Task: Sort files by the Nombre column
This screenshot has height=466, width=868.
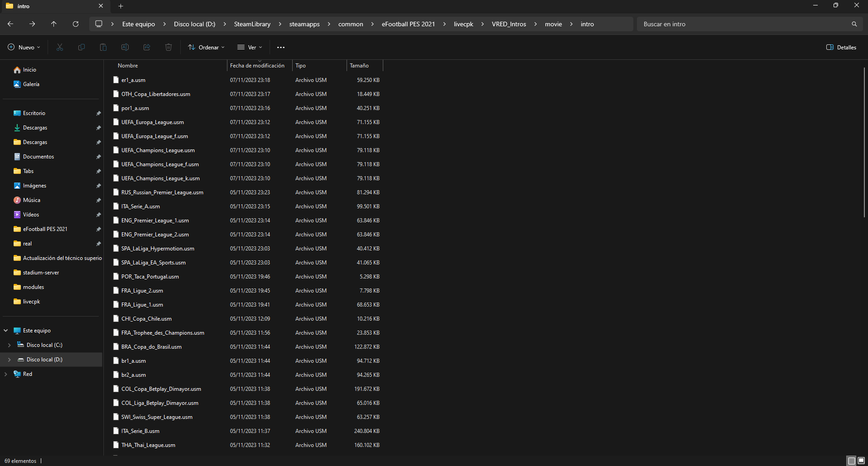Action: [170, 66]
